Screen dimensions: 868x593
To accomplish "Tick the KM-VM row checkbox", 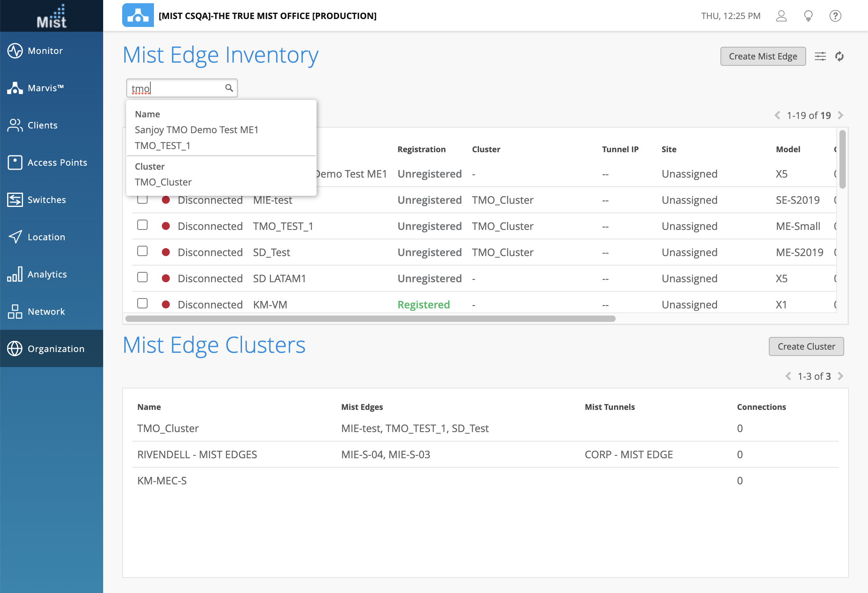I will pyautogui.click(x=142, y=304).
